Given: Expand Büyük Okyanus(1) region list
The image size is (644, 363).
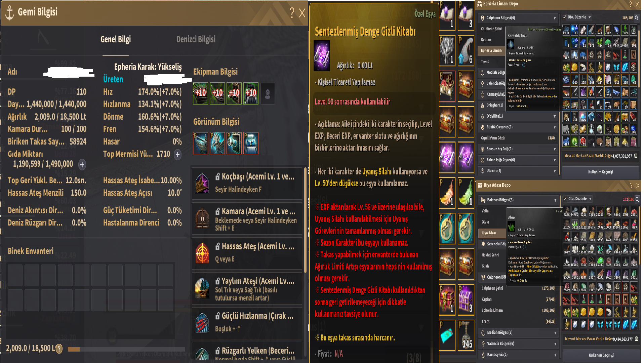Looking at the screenshot, I should [518, 127].
